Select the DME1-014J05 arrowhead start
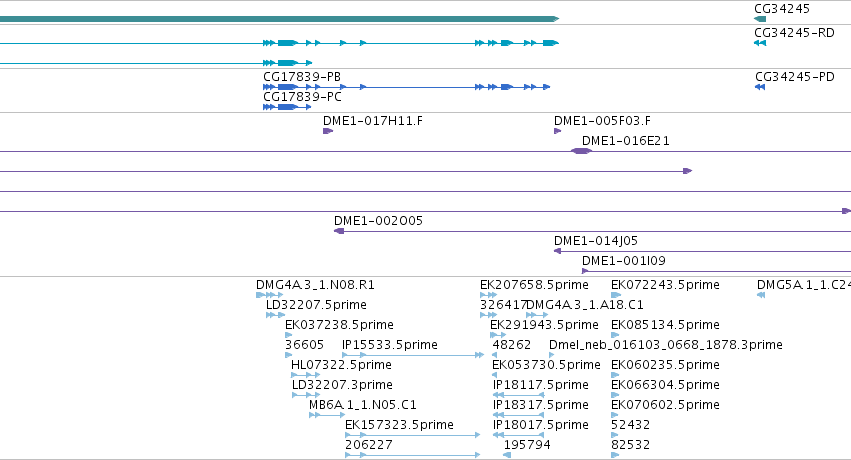Viewport: 851px width, 460px height. 557,251
